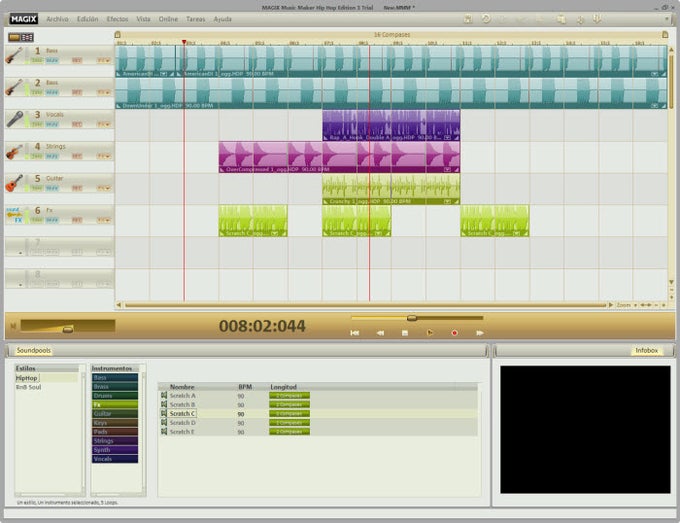Toggle Mute on Strings track 4
Screen dimensions: 680x523
click(x=52, y=156)
